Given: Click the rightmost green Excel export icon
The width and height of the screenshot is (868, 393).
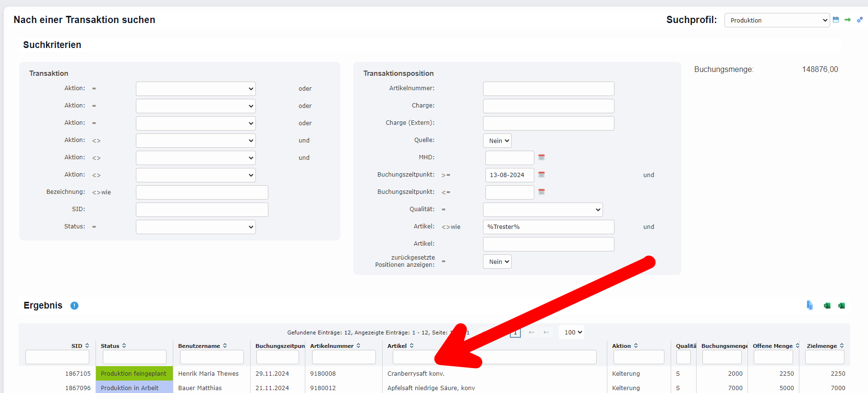Looking at the screenshot, I should coord(842,306).
